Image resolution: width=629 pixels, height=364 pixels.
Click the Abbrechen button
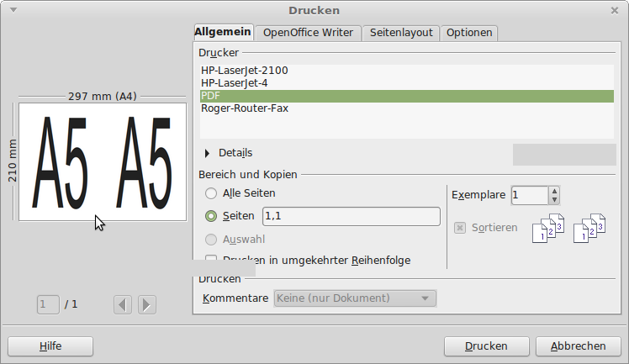pyautogui.click(x=578, y=346)
